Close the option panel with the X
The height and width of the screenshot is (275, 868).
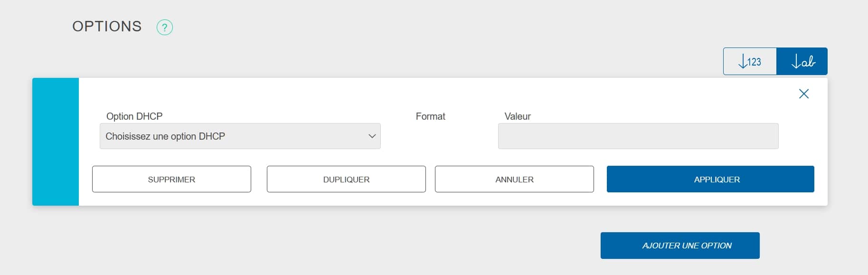pyautogui.click(x=804, y=94)
